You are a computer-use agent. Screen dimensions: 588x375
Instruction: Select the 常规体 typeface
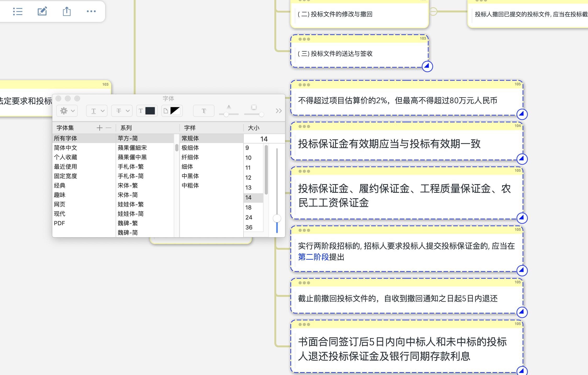tap(211, 138)
